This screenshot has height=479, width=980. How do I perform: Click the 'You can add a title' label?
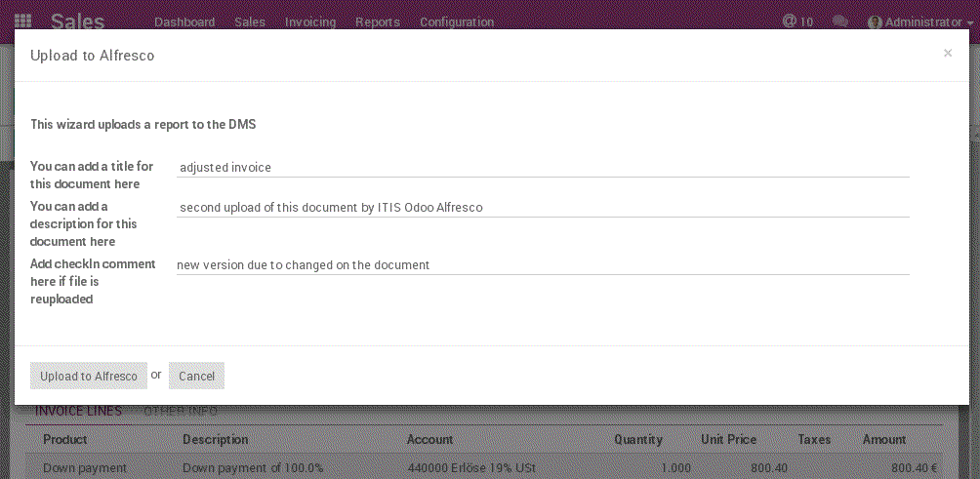pyautogui.click(x=92, y=176)
